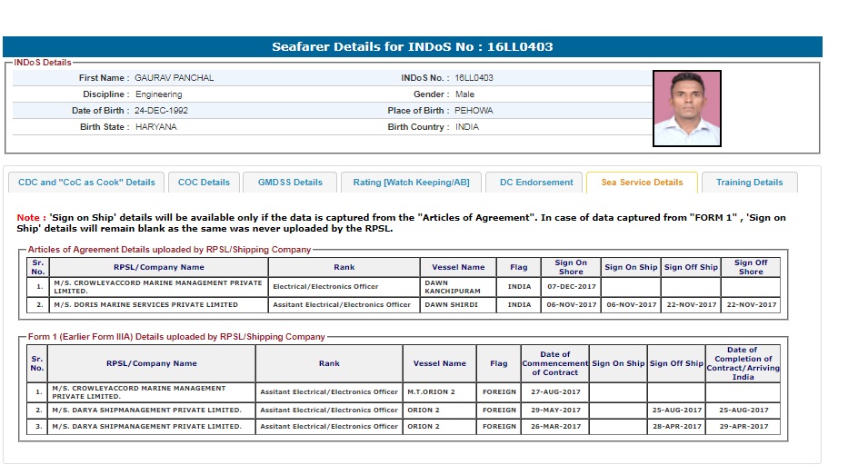
Task: Select the Sea Service Details tab
Action: pyautogui.click(x=642, y=183)
